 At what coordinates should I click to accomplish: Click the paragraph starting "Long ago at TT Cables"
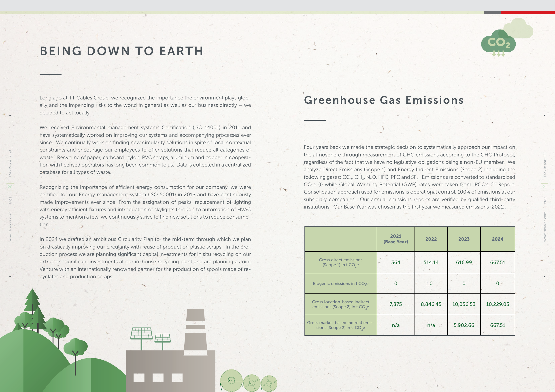click(145, 105)
